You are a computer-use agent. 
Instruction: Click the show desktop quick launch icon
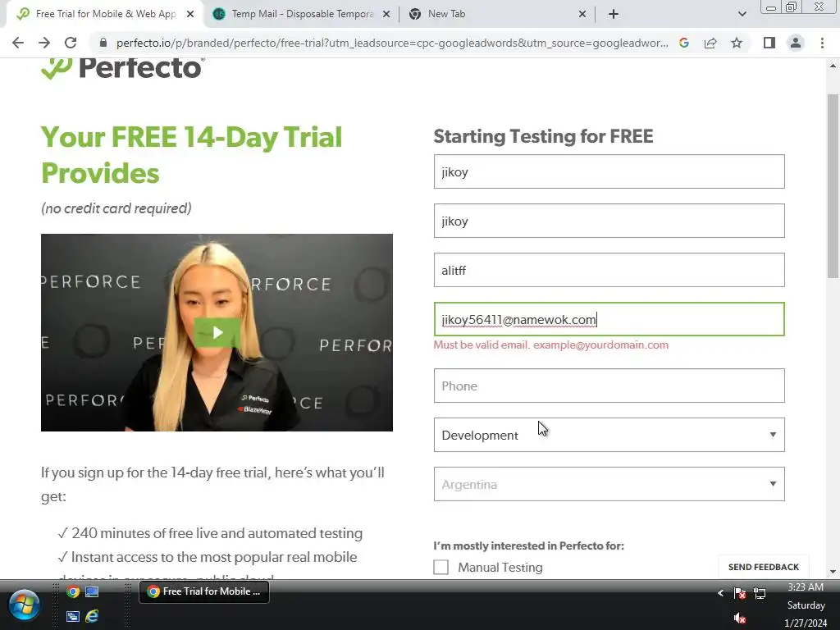click(92, 591)
